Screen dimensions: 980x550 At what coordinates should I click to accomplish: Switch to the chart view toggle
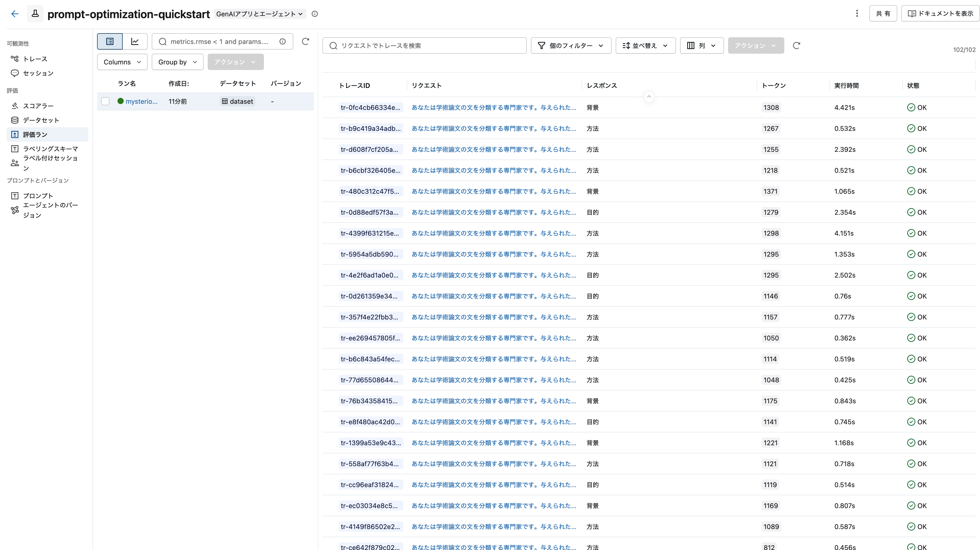click(x=135, y=41)
